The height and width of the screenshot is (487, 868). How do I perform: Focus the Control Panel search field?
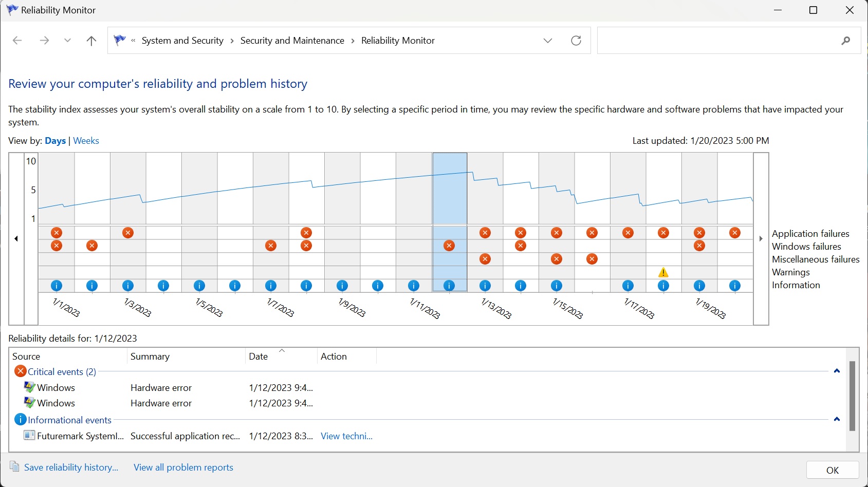[x=729, y=41]
